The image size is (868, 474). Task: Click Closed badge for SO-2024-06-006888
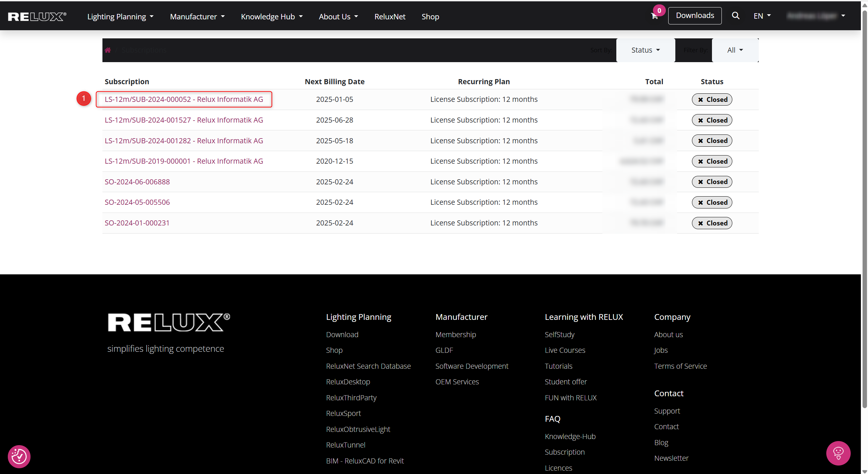[x=712, y=182]
